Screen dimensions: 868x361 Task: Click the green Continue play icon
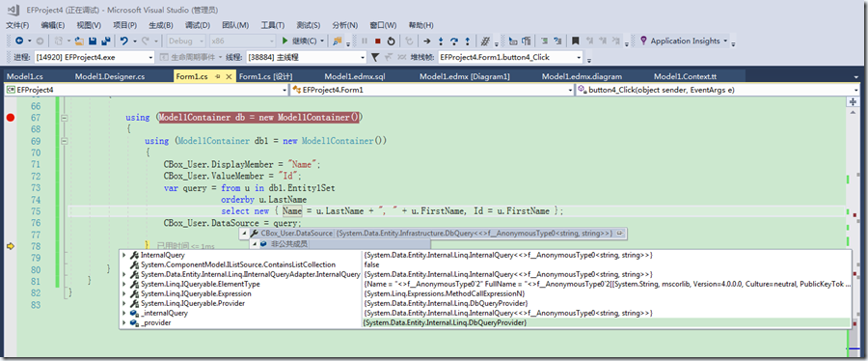pos(285,41)
